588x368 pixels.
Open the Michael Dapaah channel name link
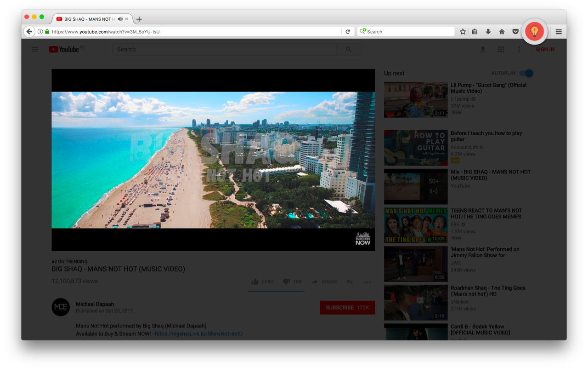(x=95, y=304)
